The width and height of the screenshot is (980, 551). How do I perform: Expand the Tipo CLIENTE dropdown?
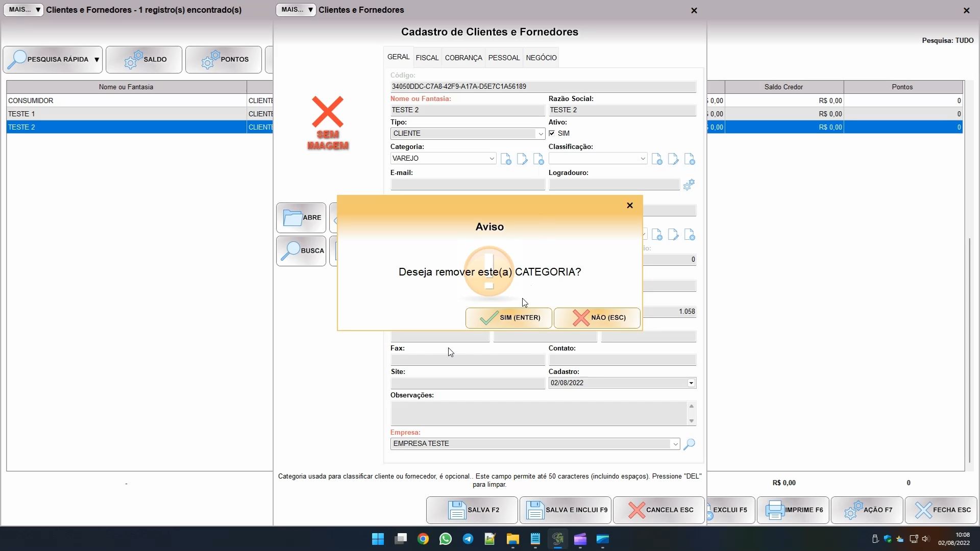pos(540,134)
